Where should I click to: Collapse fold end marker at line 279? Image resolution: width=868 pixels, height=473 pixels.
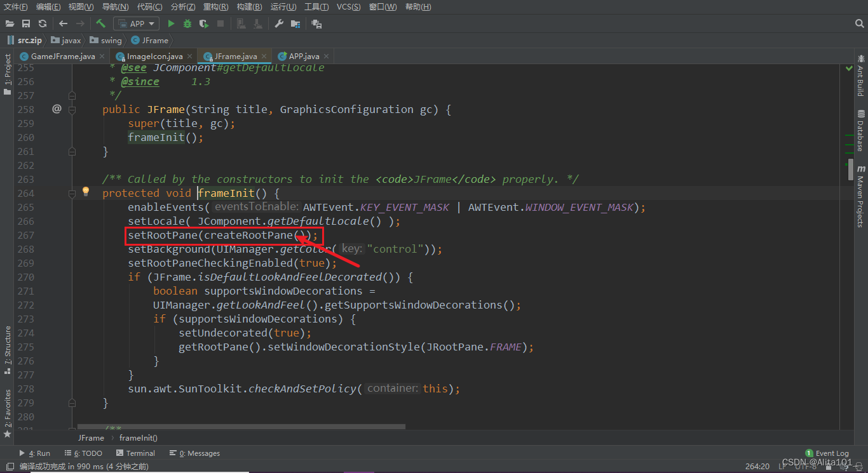72,403
